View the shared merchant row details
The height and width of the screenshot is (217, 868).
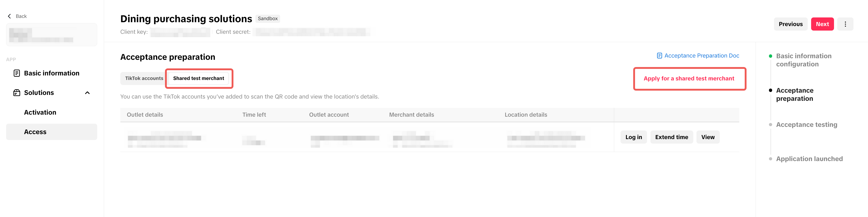pos(708,137)
